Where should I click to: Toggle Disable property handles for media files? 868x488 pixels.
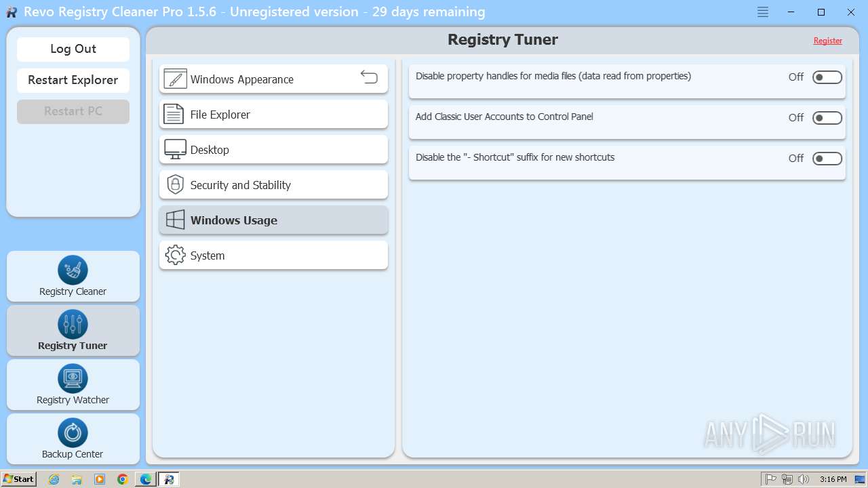827,77
